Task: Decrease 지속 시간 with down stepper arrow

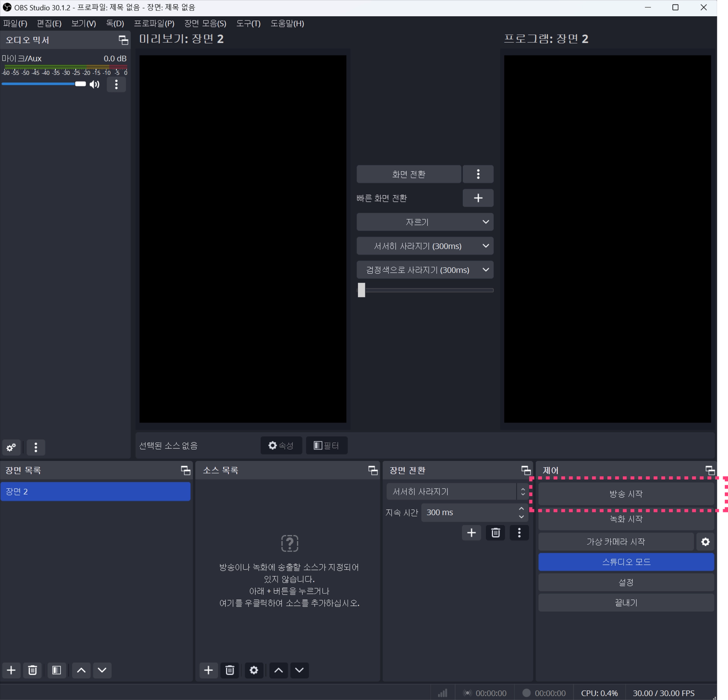Action: tap(521, 517)
